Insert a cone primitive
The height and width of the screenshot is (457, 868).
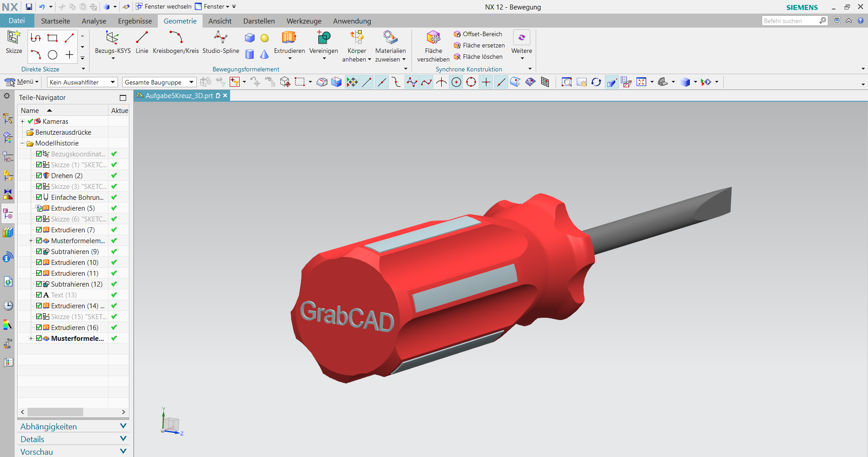[x=264, y=55]
